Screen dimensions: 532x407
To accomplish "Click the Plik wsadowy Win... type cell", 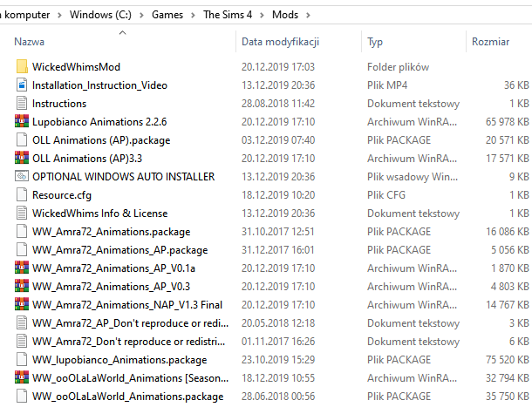I will (x=413, y=177).
